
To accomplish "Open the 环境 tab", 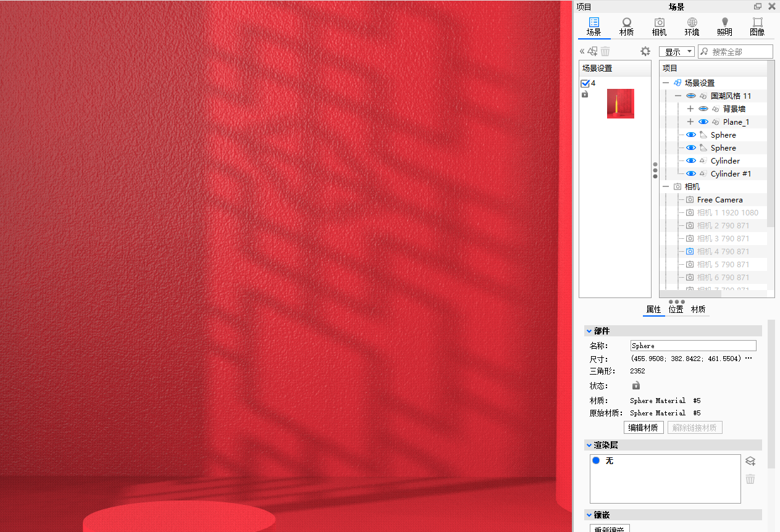I will (x=692, y=27).
